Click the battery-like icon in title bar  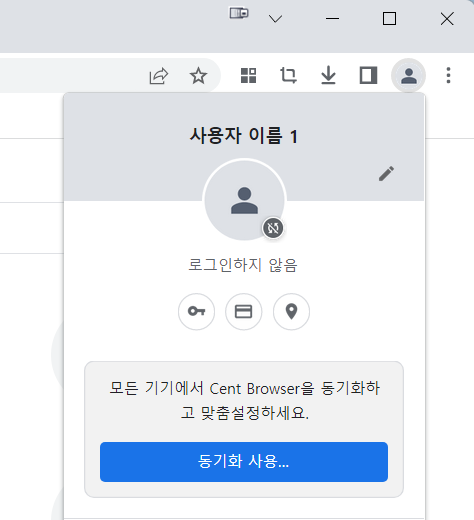[239, 13]
